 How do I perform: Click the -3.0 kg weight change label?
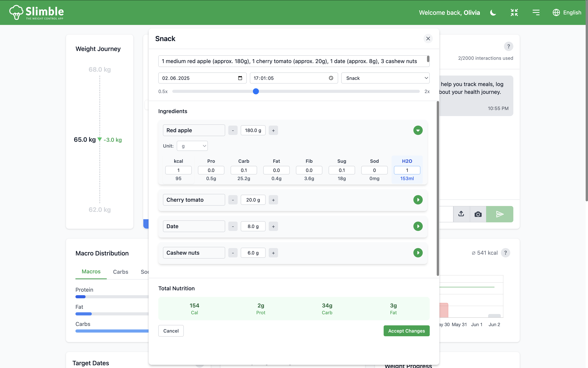pyautogui.click(x=113, y=140)
